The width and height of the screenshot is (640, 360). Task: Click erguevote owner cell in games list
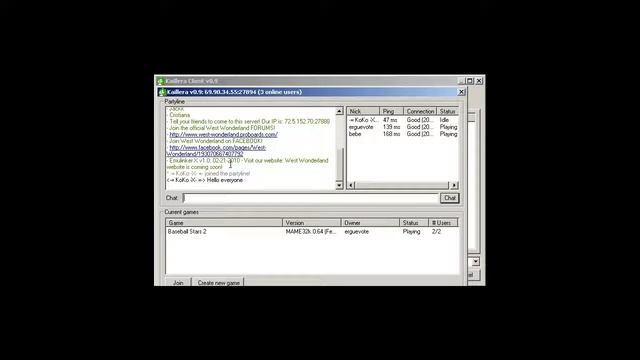tap(356, 231)
